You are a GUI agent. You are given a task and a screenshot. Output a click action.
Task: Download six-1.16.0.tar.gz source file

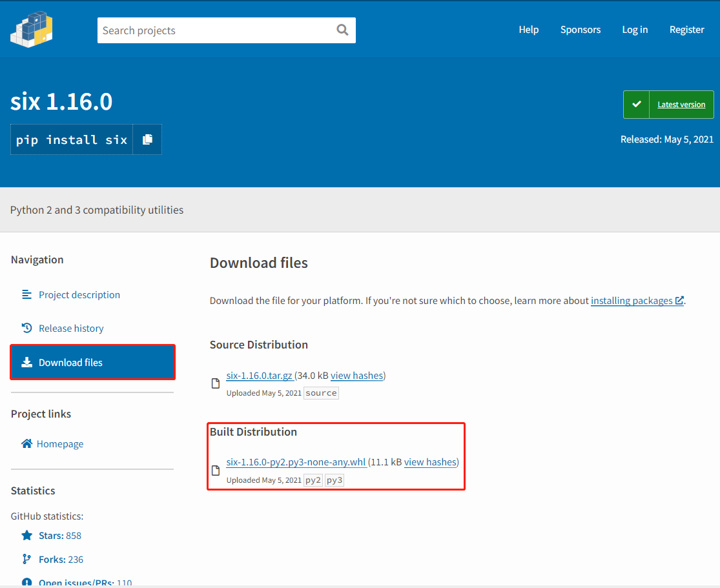[260, 376]
